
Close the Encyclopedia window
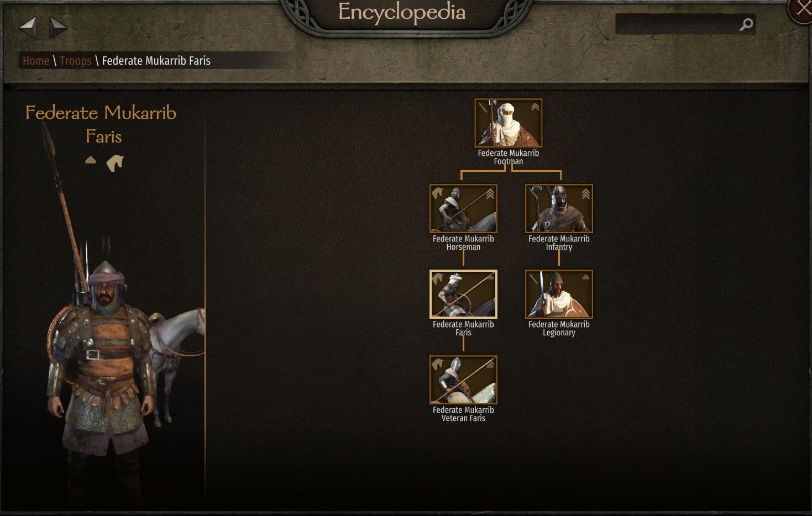point(801,10)
